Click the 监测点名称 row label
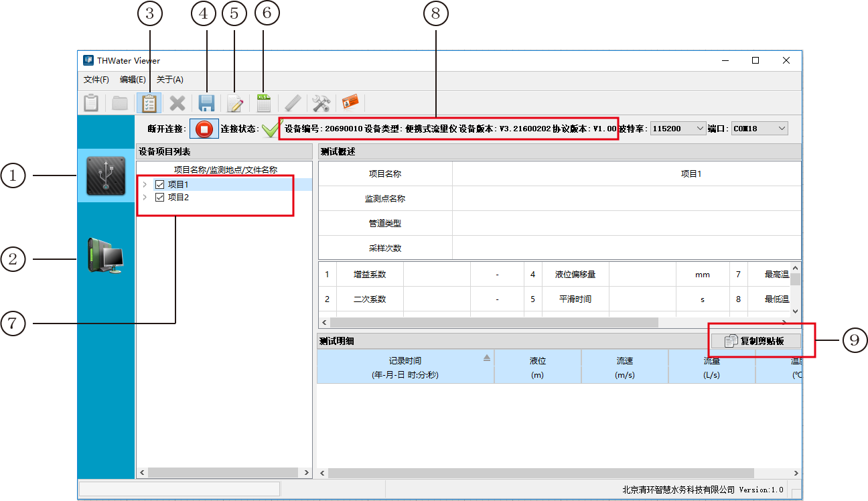Image resolution: width=868 pixels, height=501 pixels. 385,199
